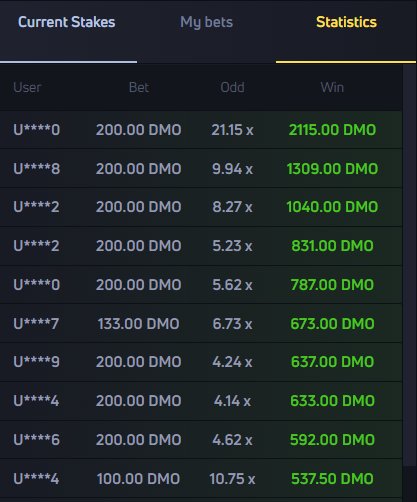Select the 10.75 x odd value
Screen dimensions: 417x502
point(232,479)
